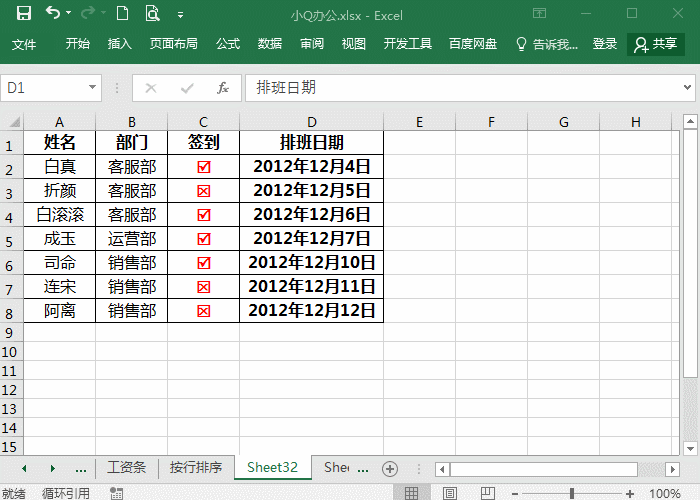This screenshot has width=700, height=500.
Task: Click inside the Name Box showing D1
Action: 45,88
